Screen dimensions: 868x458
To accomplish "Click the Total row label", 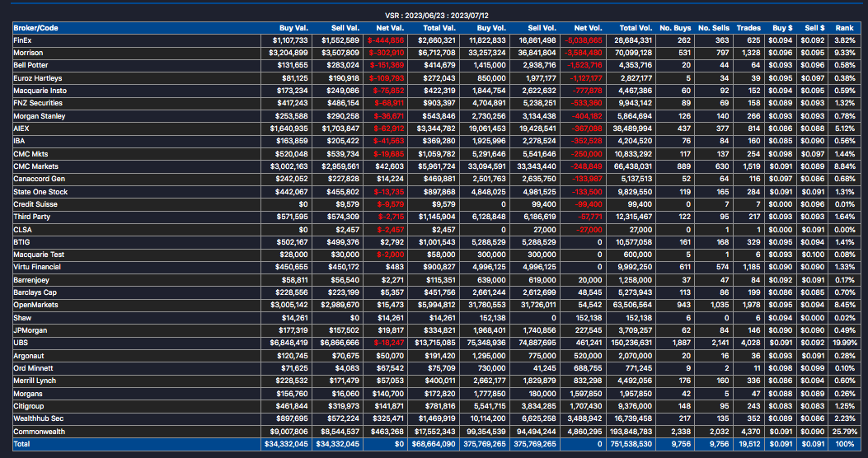I will 21,444.
